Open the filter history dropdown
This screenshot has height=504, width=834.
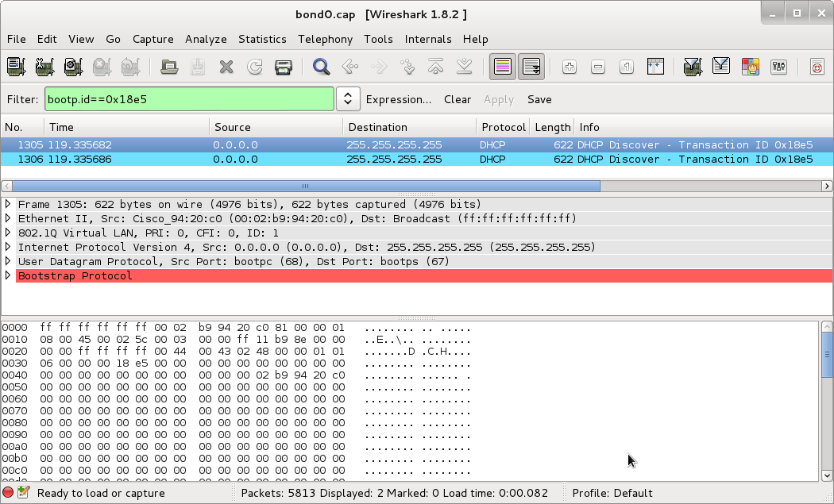348,99
